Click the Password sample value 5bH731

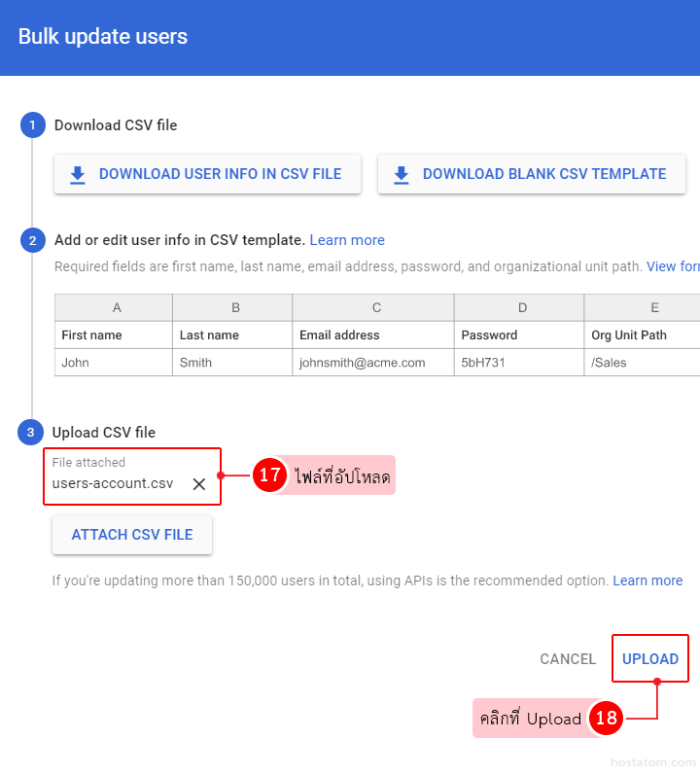point(482,363)
